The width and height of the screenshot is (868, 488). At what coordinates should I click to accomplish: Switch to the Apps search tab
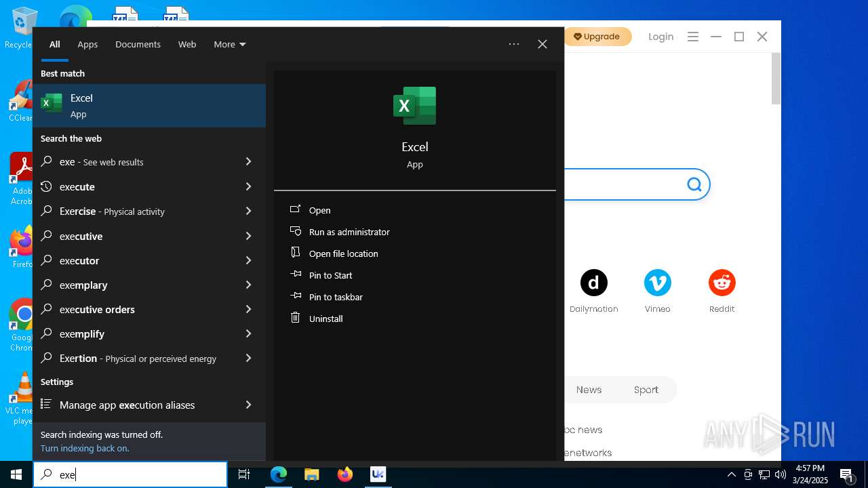click(87, 44)
